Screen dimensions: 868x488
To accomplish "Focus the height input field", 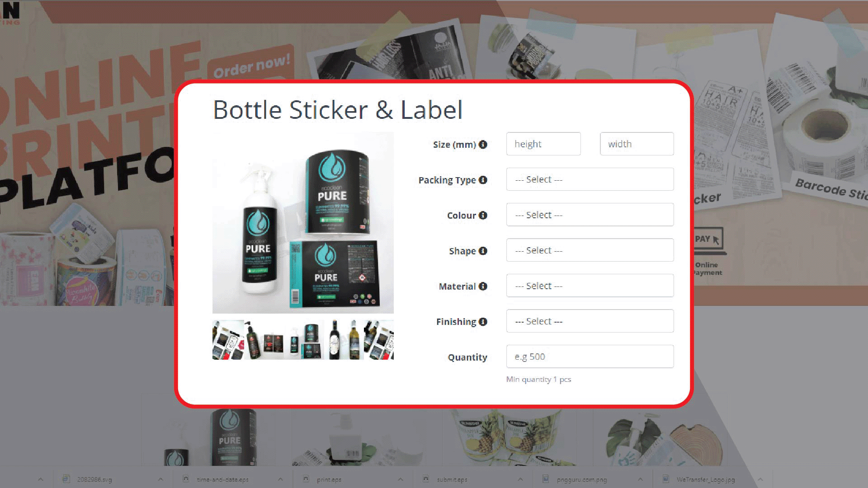I will (543, 144).
